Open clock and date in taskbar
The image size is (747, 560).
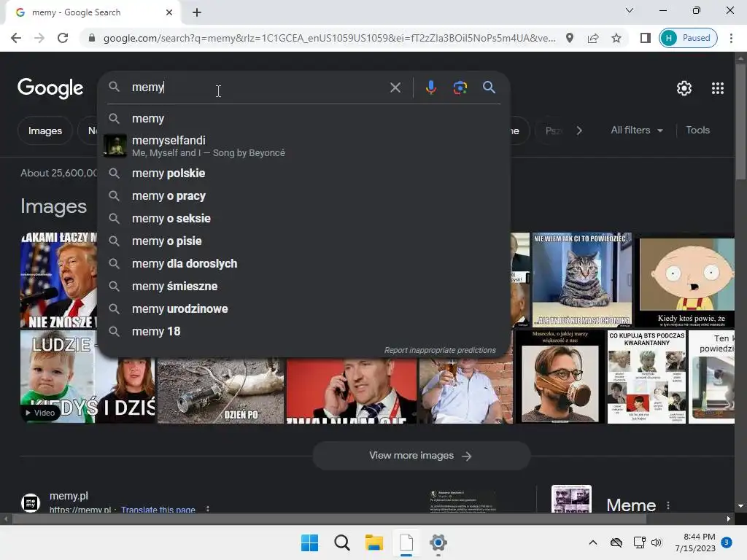pyautogui.click(x=695, y=542)
